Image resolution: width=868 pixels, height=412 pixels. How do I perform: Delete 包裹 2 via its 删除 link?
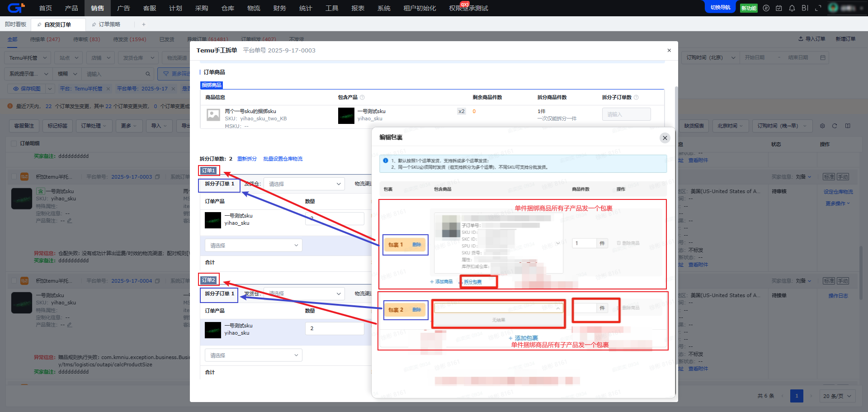[416, 310]
